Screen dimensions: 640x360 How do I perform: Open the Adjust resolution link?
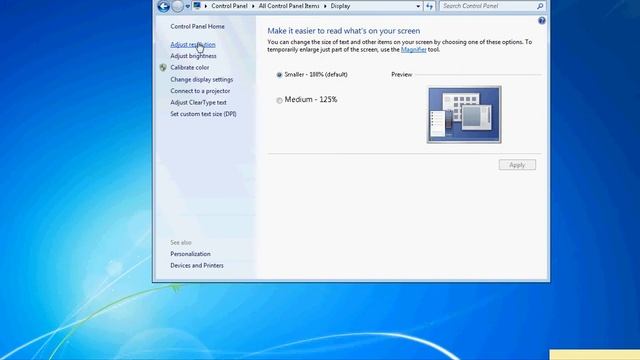193,44
